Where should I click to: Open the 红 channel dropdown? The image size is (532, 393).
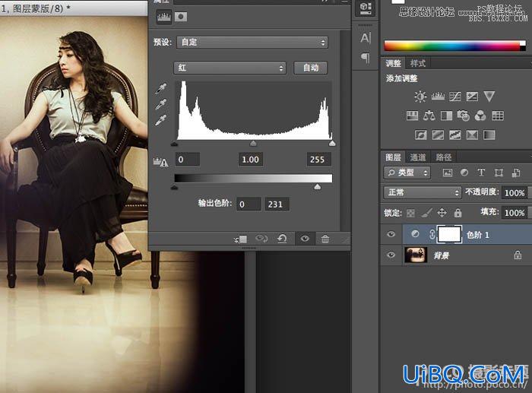[230, 68]
